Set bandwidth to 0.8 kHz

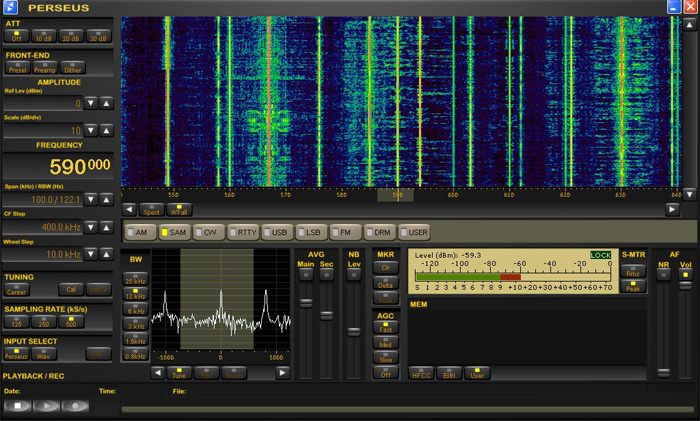point(136,354)
